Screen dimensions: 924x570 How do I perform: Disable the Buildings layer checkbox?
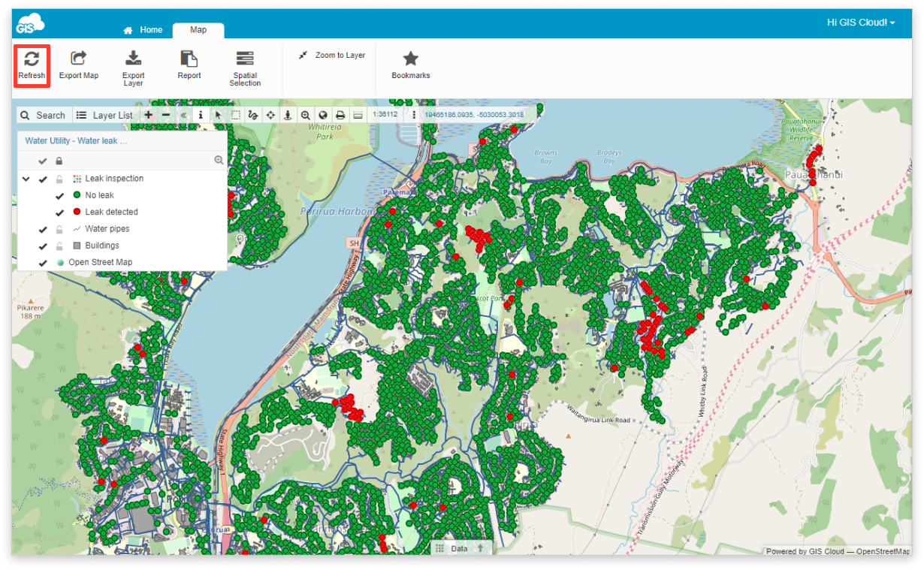pos(43,246)
